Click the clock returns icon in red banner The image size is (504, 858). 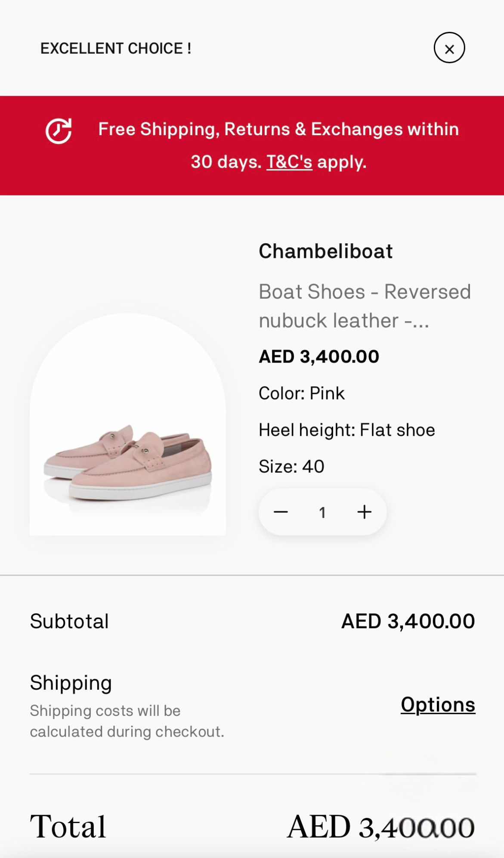click(x=59, y=130)
